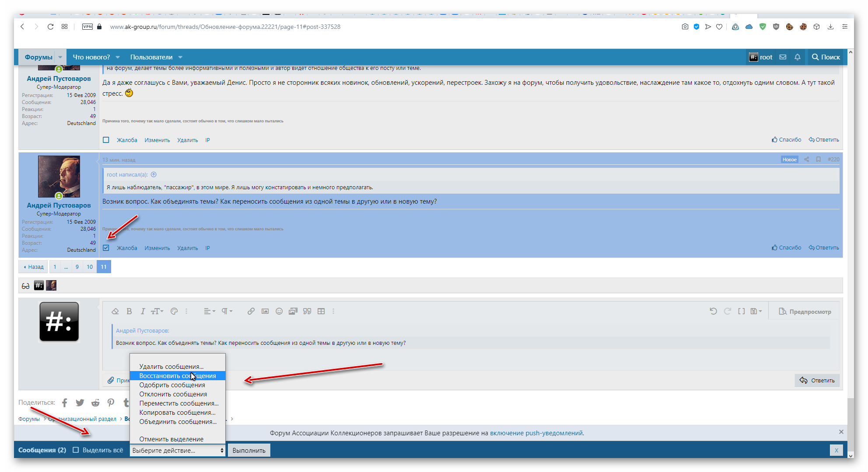Image resolution: width=868 pixels, height=472 pixels.
Task: Toggle italic formatting in editor
Action: [x=143, y=311]
